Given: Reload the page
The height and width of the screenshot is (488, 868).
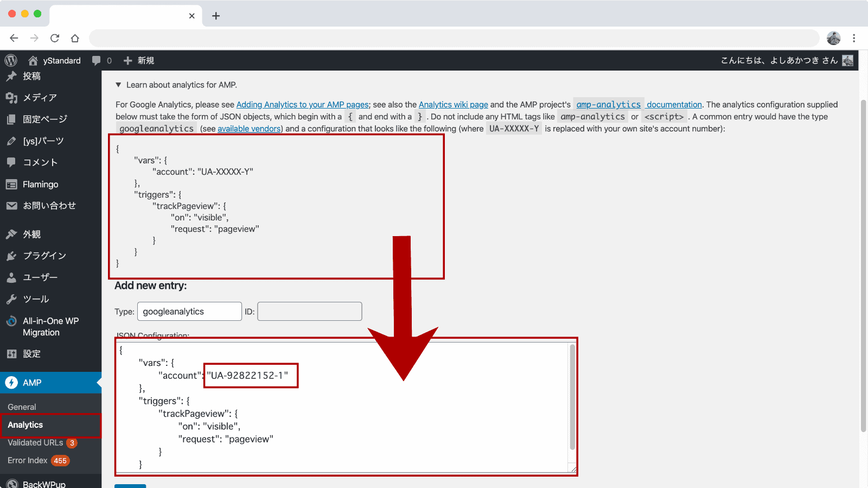Looking at the screenshot, I should 55,38.
